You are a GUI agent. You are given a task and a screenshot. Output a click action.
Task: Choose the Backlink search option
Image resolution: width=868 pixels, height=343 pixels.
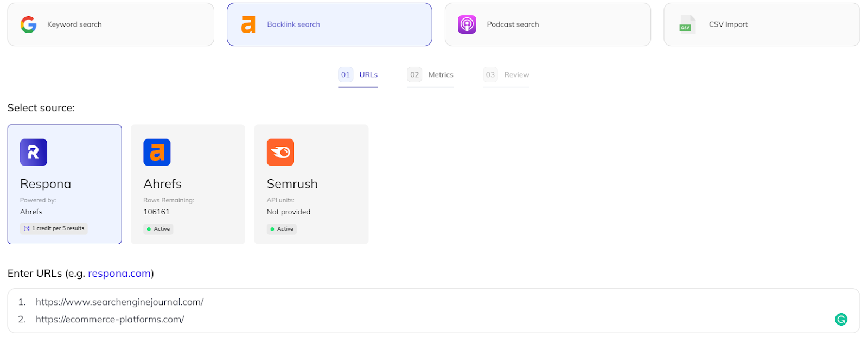329,24
